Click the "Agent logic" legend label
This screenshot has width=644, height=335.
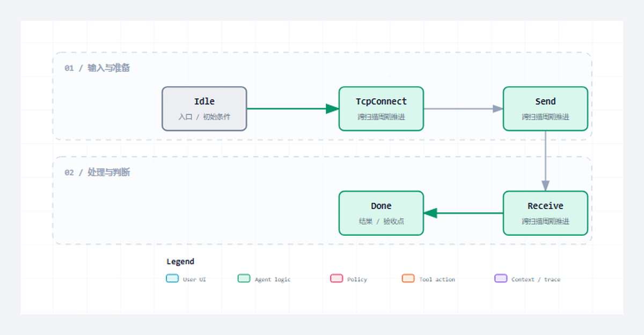coord(273,279)
